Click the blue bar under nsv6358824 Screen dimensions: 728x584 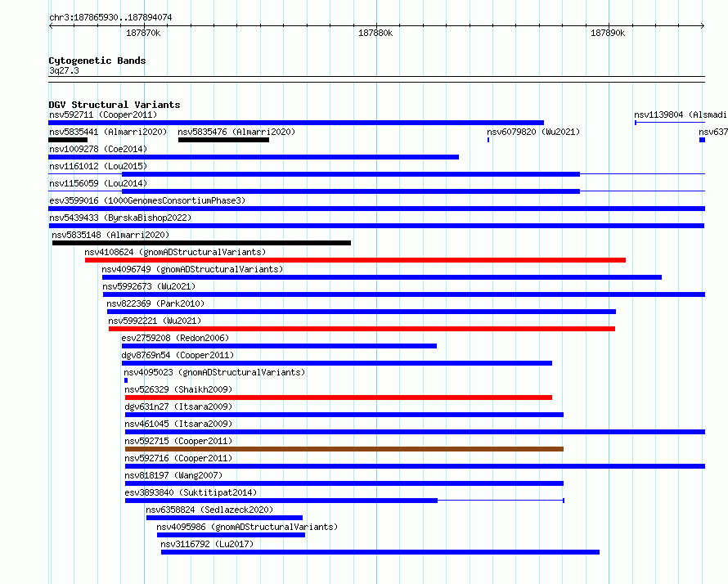pos(224,518)
